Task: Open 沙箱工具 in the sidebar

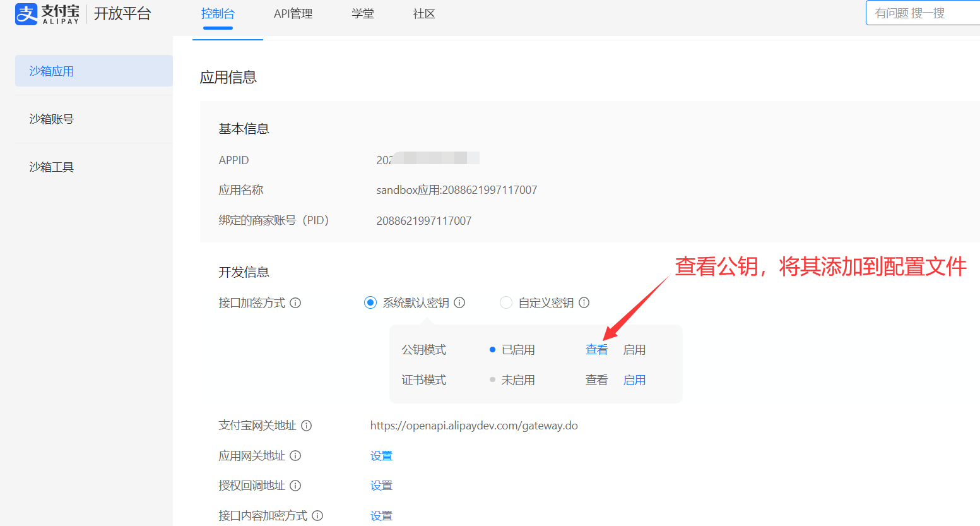Action: pos(52,167)
